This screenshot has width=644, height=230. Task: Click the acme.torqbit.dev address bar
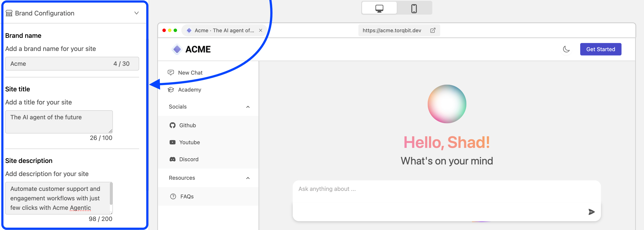399,30
